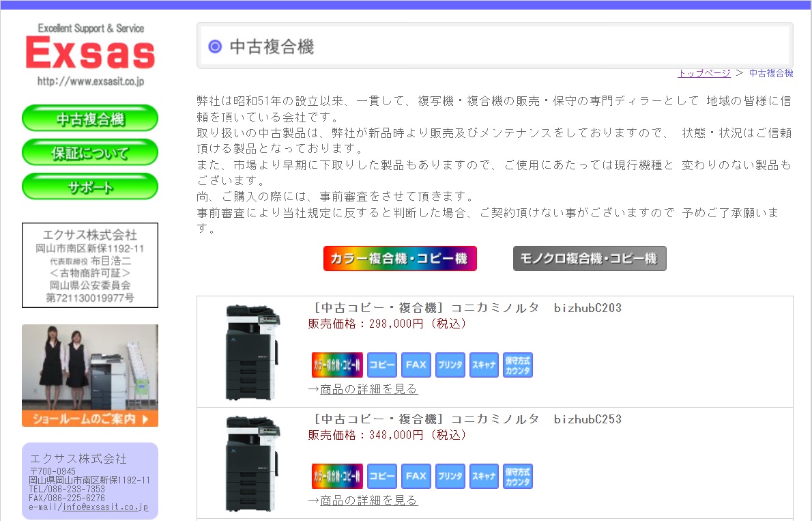Click the info@exsasit.co.jp email link
The width and height of the screenshot is (812, 521).
click(106, 507)
